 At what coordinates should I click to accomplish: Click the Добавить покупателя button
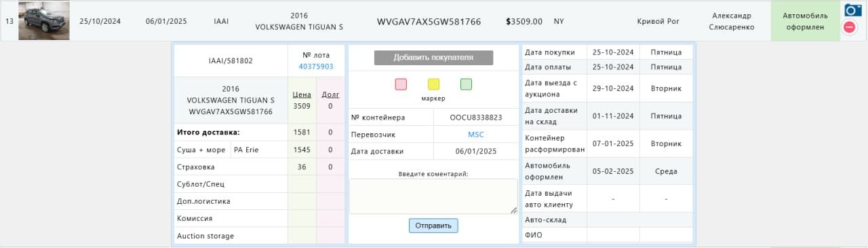433,58
